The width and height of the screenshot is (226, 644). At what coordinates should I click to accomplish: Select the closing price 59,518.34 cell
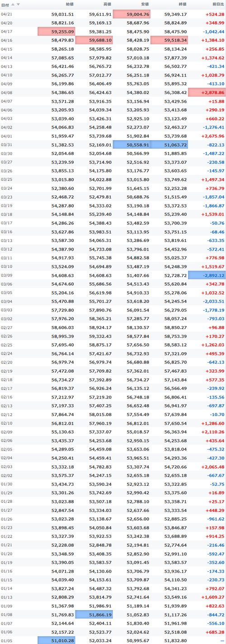click(x=169, y=40)
